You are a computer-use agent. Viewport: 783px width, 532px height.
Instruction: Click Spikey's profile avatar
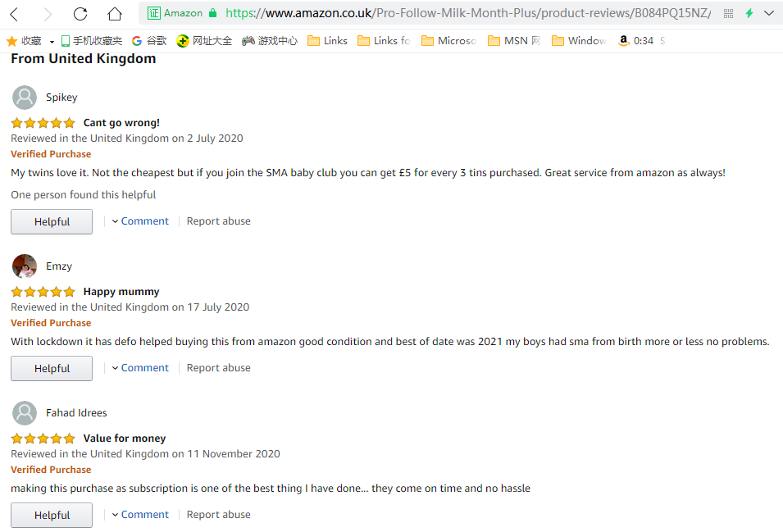click(x=25, y=98)
